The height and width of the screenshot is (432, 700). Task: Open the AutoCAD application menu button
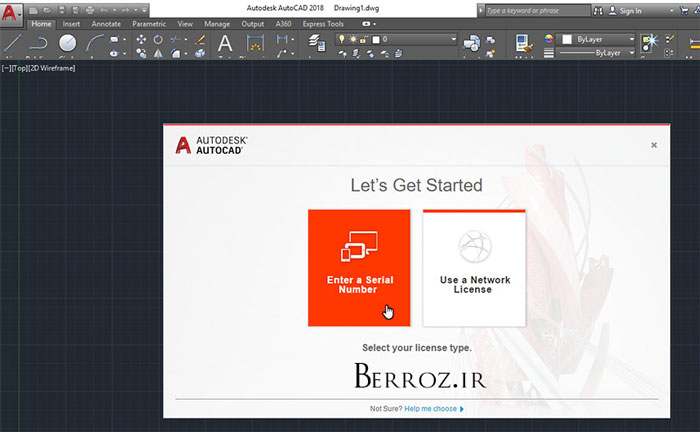11,13
